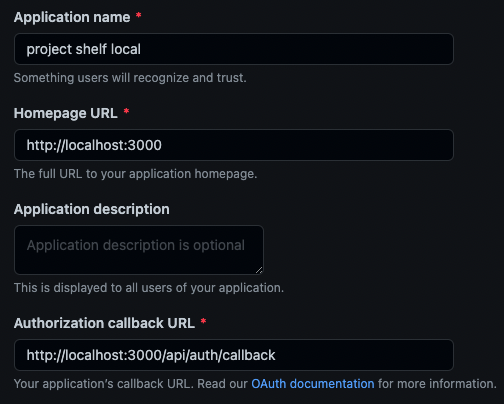Click inside the Application description textarea
This screenshot has height=404, width=504.
point(139,250)
